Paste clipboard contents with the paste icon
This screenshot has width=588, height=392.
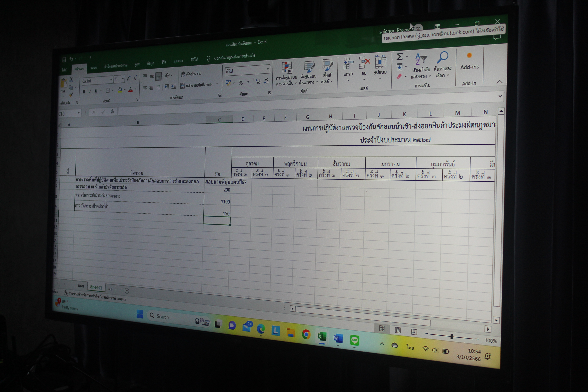(x=64, y=83)
